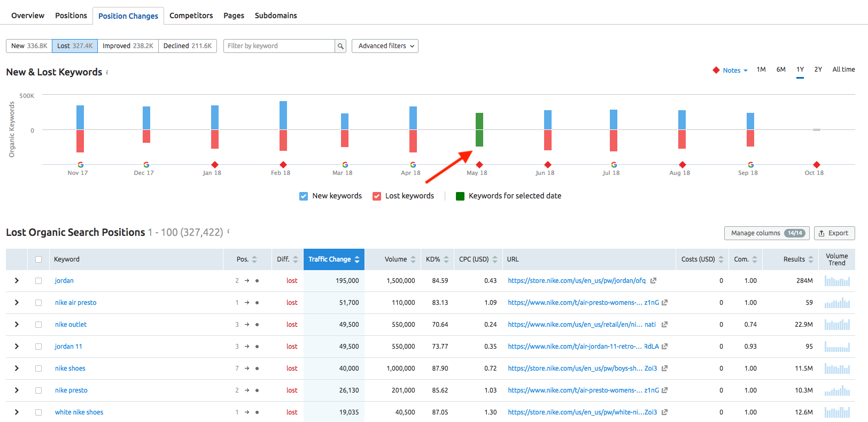Click the Export button

click(834, 233)
